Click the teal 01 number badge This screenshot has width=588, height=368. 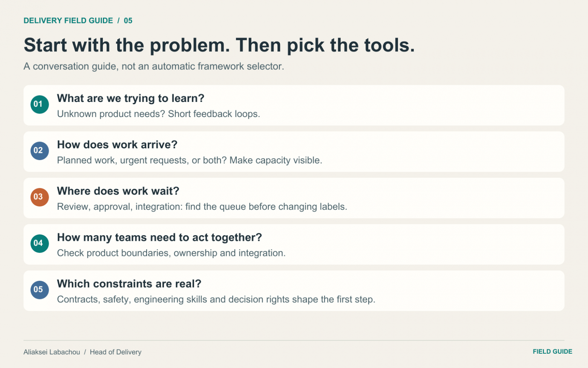(x=40, y=105)
